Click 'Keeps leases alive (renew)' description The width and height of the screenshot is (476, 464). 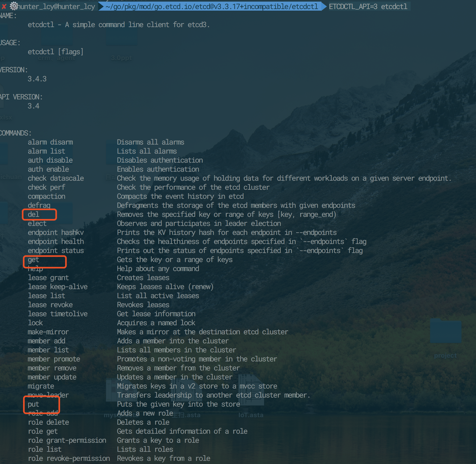[165, 287]
